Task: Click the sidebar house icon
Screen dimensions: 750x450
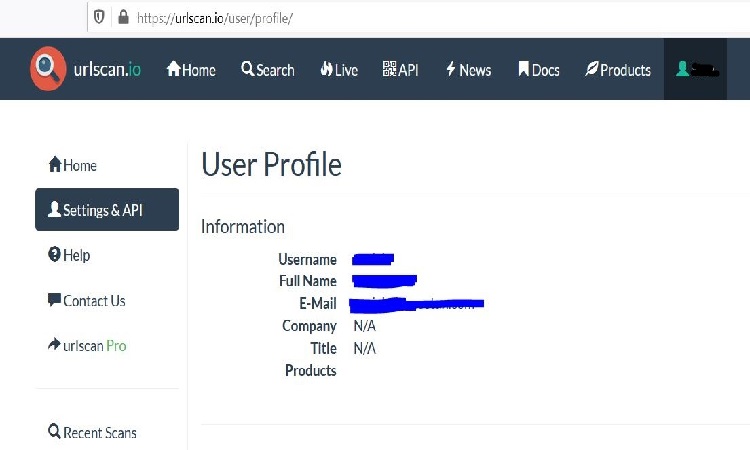Action: pos(55,165)
